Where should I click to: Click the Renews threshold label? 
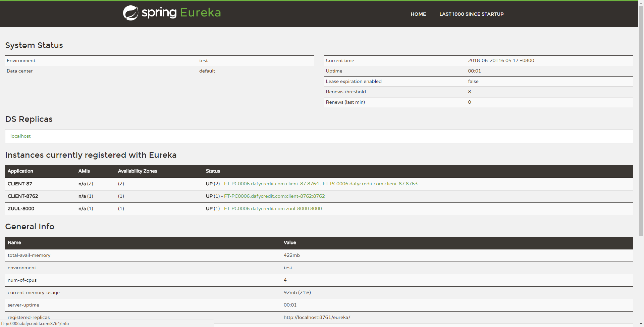click(346, 92)
